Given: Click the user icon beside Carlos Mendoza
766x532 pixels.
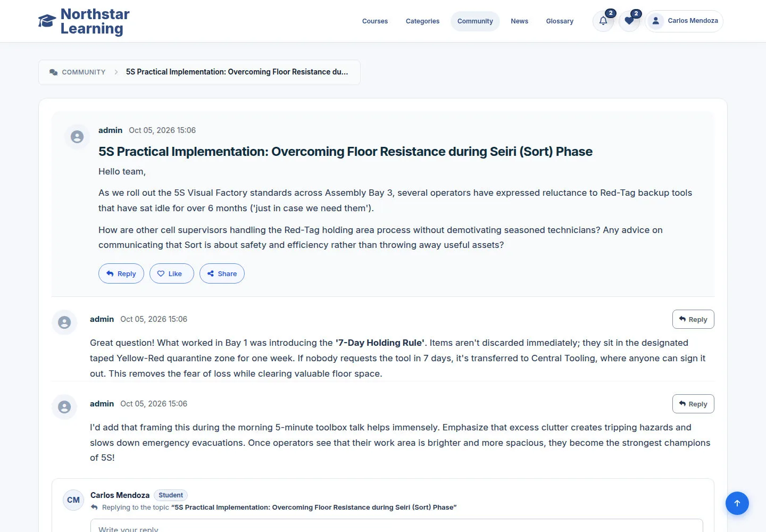Looking at the screenshot, I should click(656, 21).
